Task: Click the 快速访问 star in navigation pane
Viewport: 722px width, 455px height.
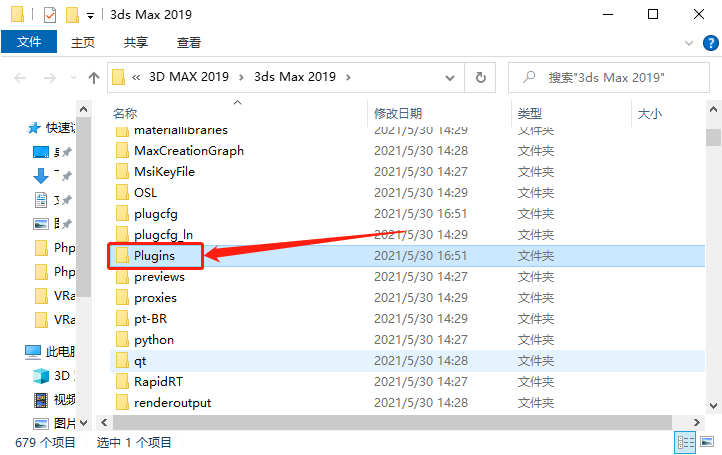Action: pos(34,128)
